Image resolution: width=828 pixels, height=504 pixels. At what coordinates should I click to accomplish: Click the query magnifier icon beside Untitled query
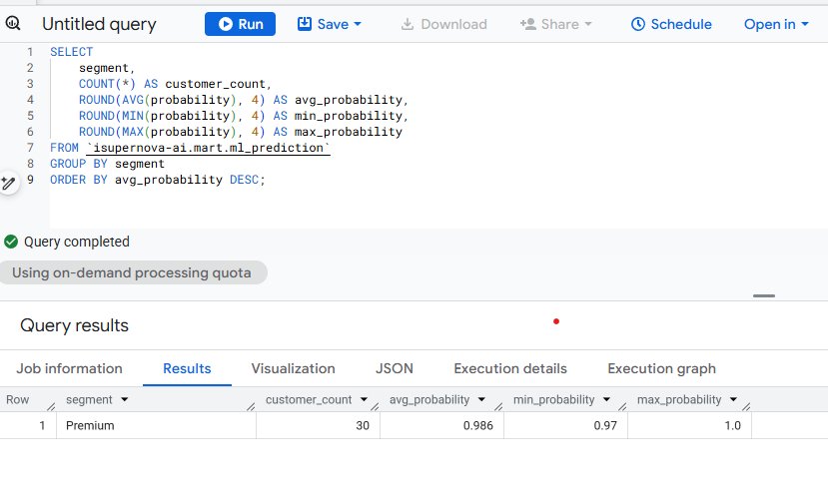pos(13,23)
